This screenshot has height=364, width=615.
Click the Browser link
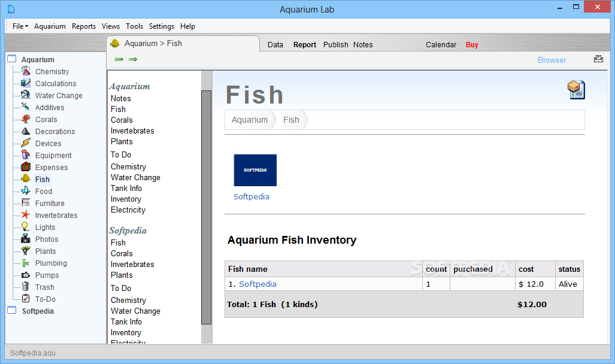click(x=552, y=60)
